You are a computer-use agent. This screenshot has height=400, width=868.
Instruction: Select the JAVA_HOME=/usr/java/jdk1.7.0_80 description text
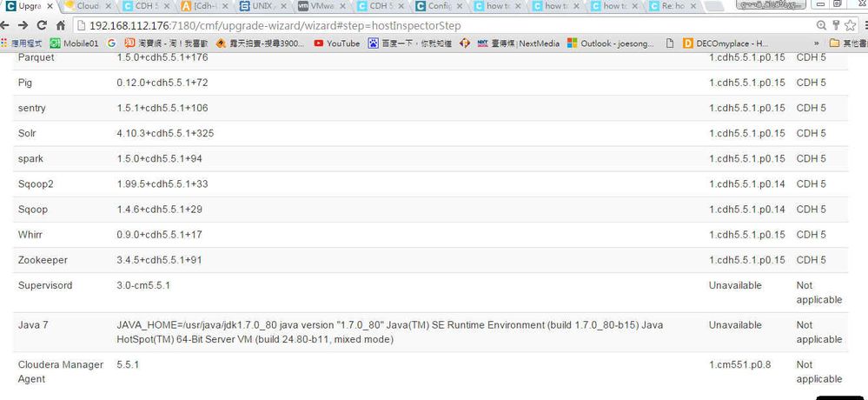pos(390,332)
